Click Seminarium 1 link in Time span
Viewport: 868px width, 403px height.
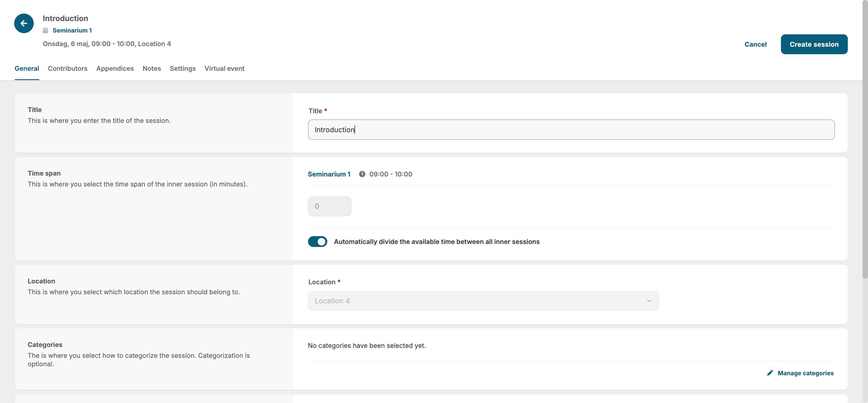tap(329, 174)
